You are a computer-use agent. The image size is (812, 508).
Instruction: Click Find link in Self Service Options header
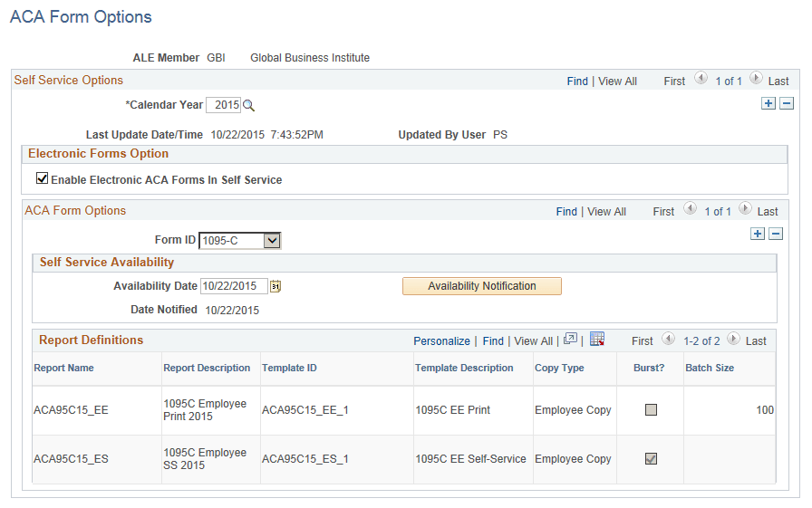(577, 81)
